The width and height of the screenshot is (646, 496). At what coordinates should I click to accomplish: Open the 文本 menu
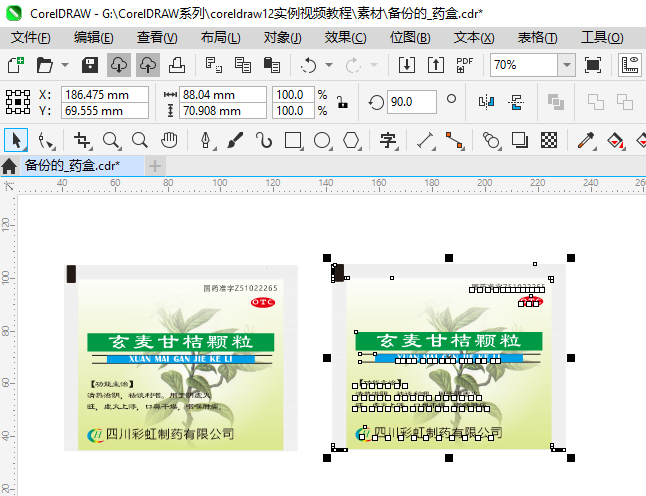point(474,38)
